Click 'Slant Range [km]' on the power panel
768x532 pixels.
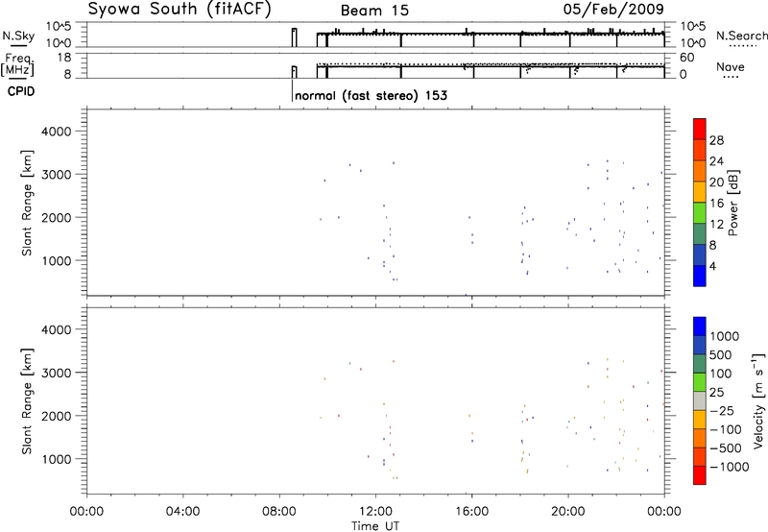(x=28, y=203)
